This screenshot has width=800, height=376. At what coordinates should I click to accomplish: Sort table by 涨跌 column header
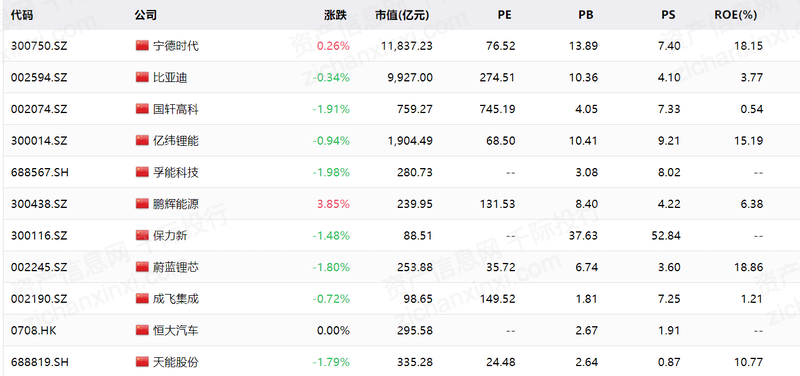point(335,15)
